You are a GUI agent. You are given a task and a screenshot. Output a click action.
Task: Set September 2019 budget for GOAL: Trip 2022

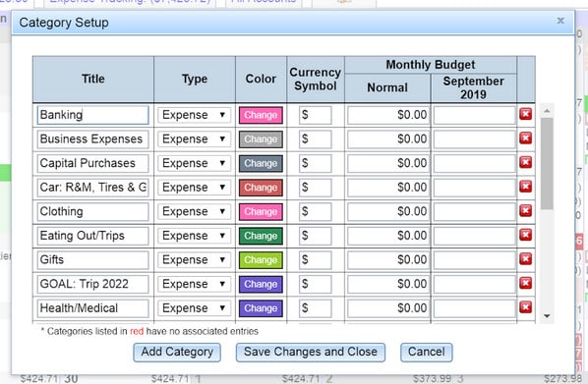coord(474,284)
